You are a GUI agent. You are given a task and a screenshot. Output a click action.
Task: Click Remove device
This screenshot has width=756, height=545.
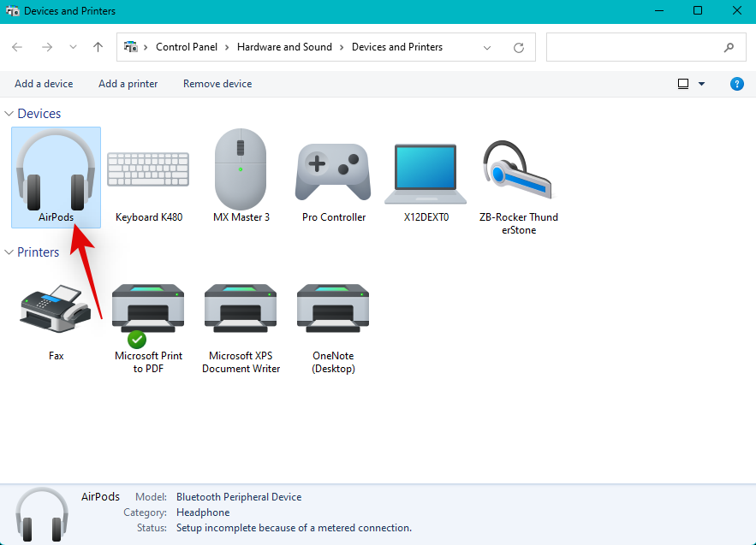[x=217, y=84]
